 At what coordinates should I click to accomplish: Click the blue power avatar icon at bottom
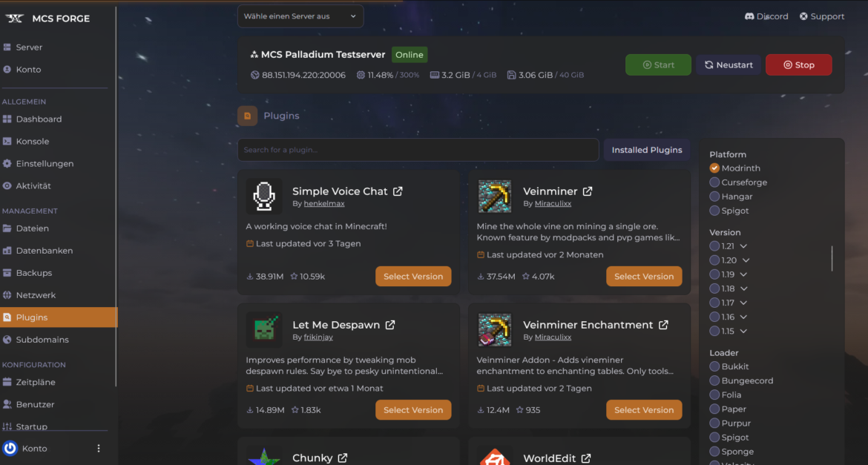tap(10, 449)
